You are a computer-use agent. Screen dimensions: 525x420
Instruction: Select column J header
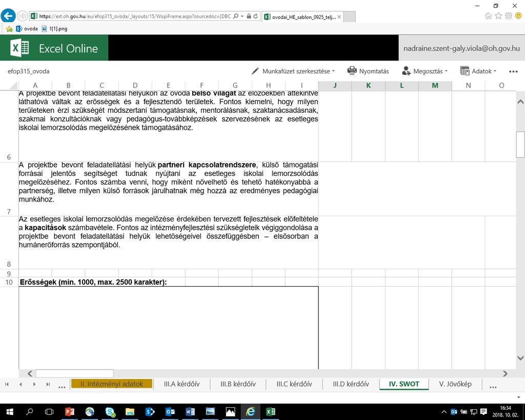335,86
